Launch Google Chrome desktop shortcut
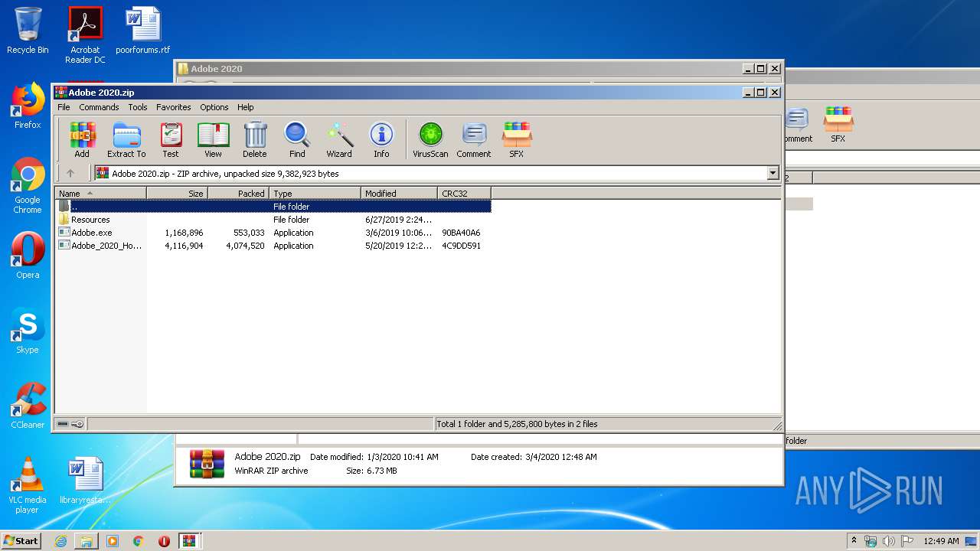Viewport: 980px width, 551px height. pyautogui.click(x=28, y=185)
